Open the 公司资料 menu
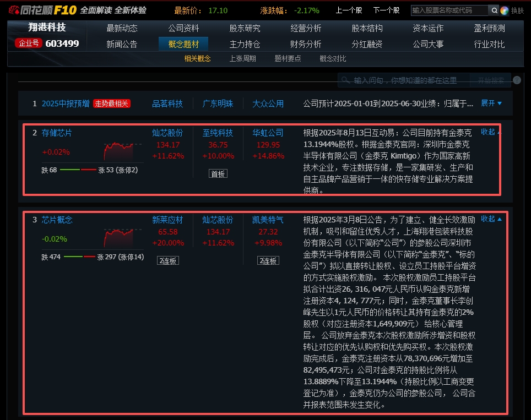Viewport: 531px width, 420px height. tap(183, 28)
